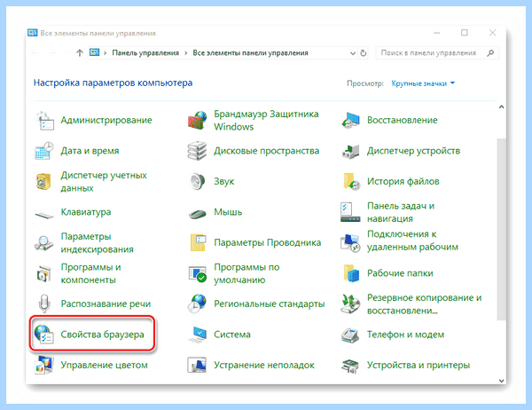Click the Диспетчер устройств icon
This screenshot has height=410, width=532.
tap(350, 151)
